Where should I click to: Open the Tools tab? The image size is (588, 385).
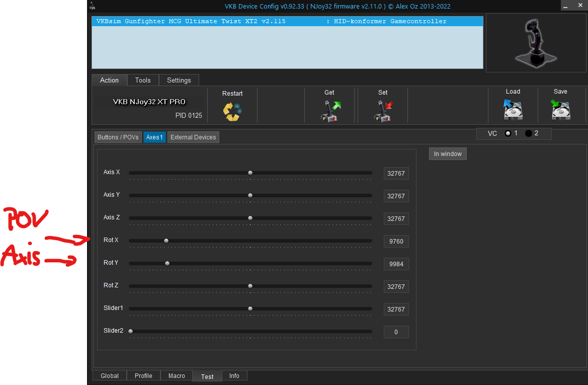point(143,81)
